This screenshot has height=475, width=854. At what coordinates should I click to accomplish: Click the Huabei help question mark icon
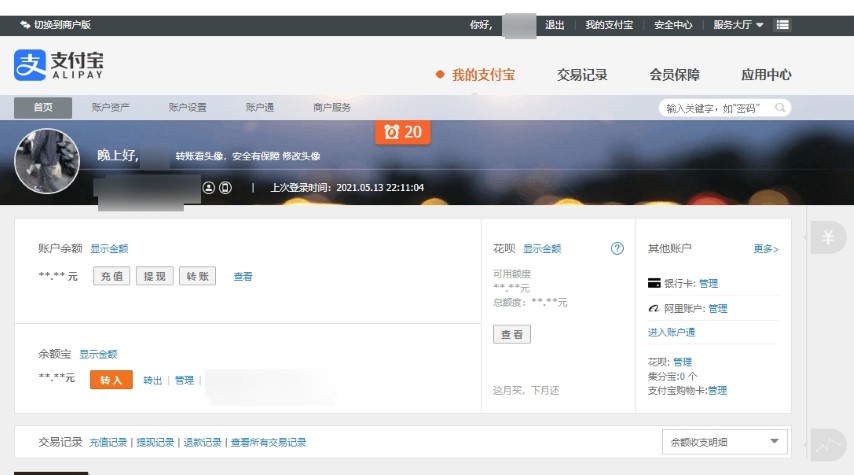[x=617, y=249]
